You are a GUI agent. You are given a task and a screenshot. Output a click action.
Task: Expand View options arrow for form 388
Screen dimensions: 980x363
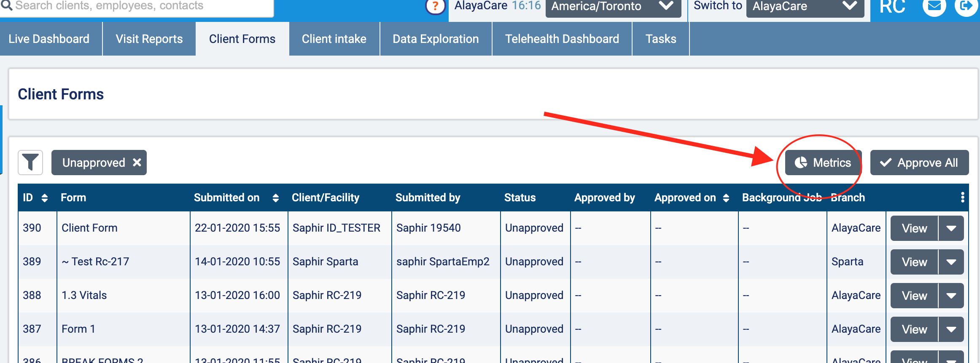(x=951, y=296)
